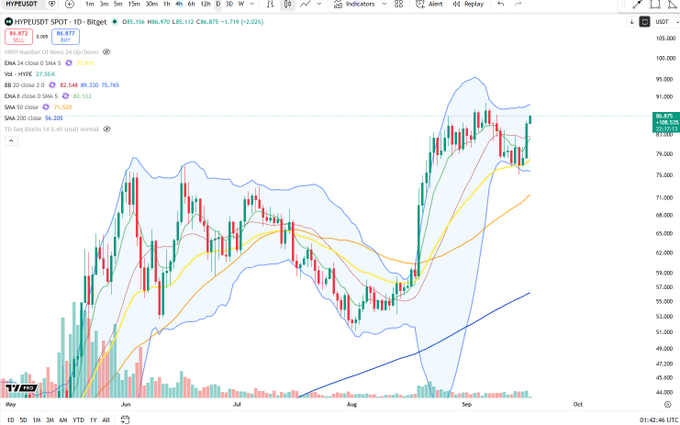Toggle visibility of VRVP indicator
680x425 pixels.
tap(106, 52)
